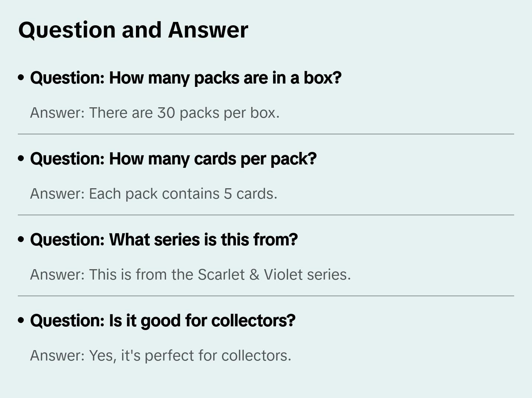Click the divider line above the collectors question
The image size is (532, 398).
coord(266,296)
